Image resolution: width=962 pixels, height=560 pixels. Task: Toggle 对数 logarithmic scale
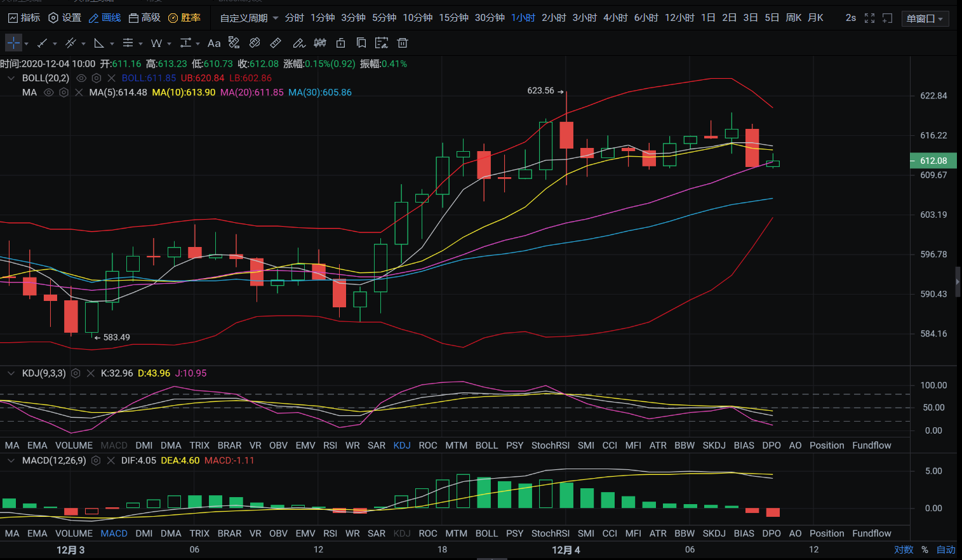[x=903, y=550]
